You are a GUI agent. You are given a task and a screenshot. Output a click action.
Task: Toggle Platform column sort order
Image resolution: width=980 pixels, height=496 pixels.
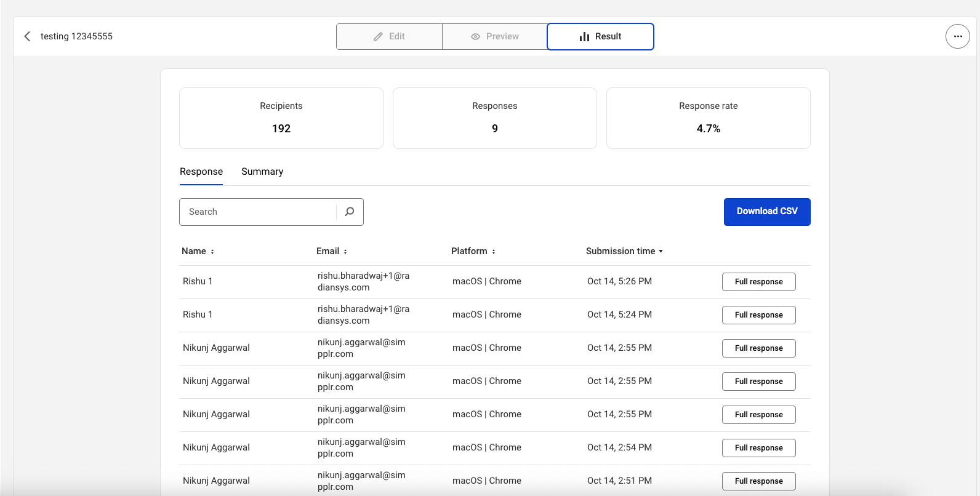point(494,252)
